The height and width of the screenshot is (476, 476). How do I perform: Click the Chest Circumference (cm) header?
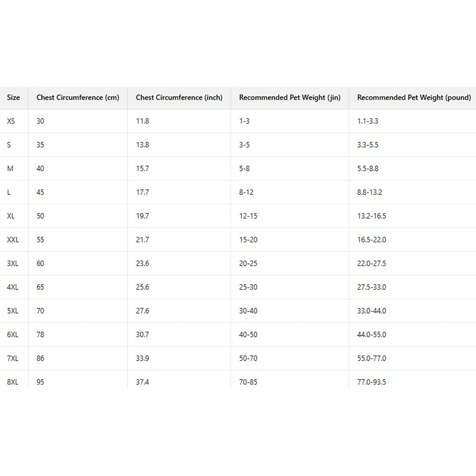[x=78, y=98]
